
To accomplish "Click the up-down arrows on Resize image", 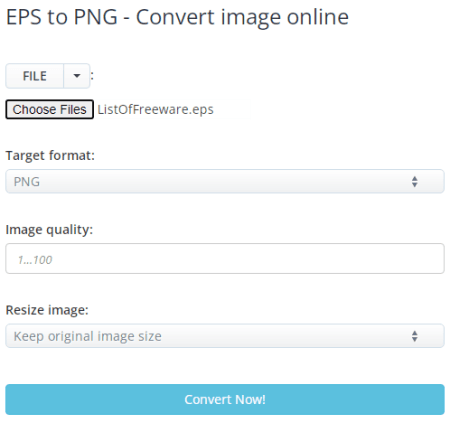I will [414, 336].
